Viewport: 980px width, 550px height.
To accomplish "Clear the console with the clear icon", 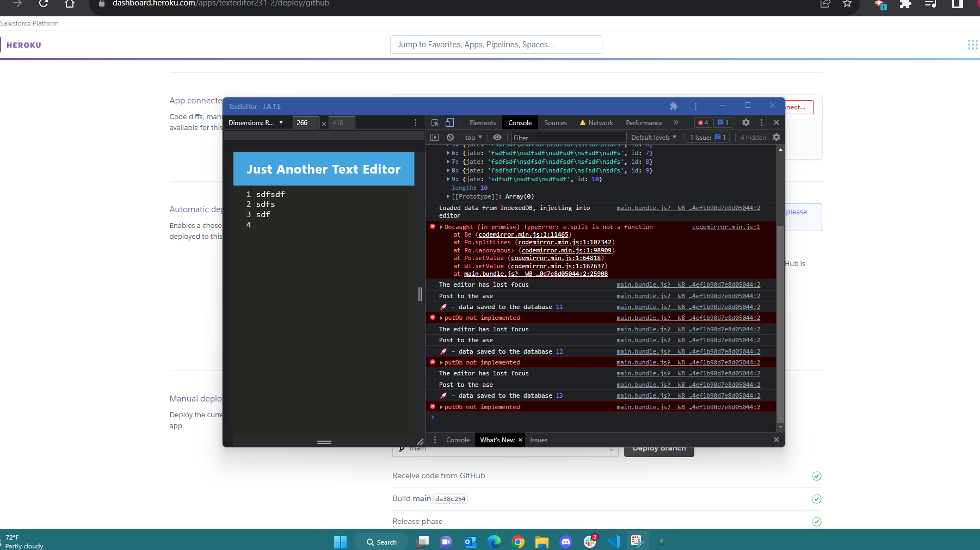I will click(450, 137).
